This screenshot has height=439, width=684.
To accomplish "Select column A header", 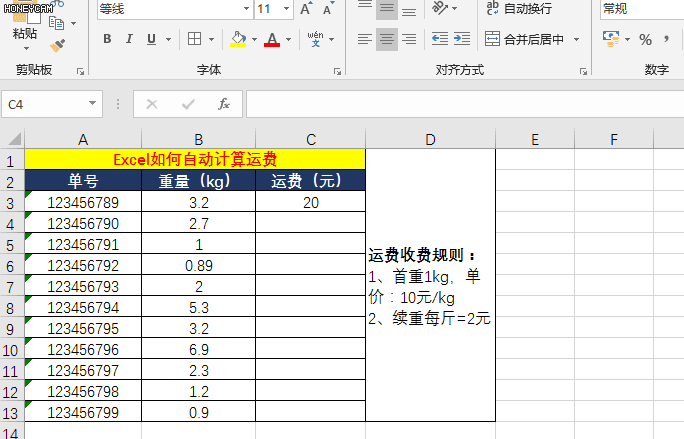I will pos(83,140).
